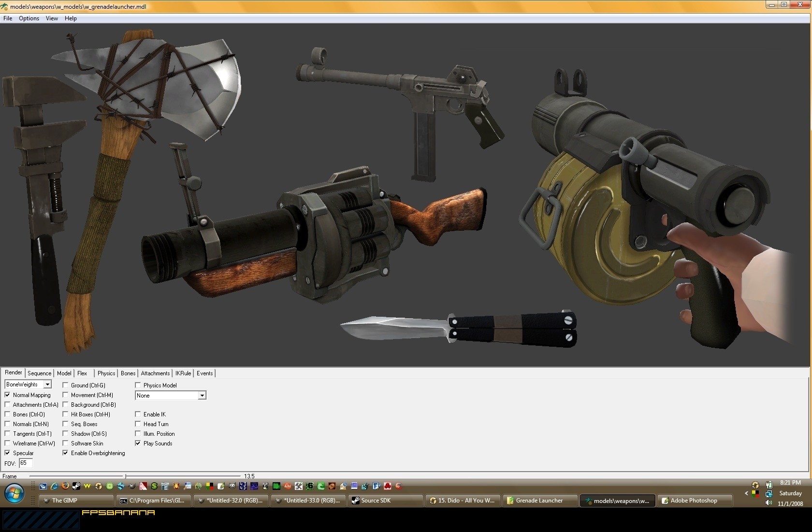
Task: Click the green C quick launch icon
Action: click(321, 486)
